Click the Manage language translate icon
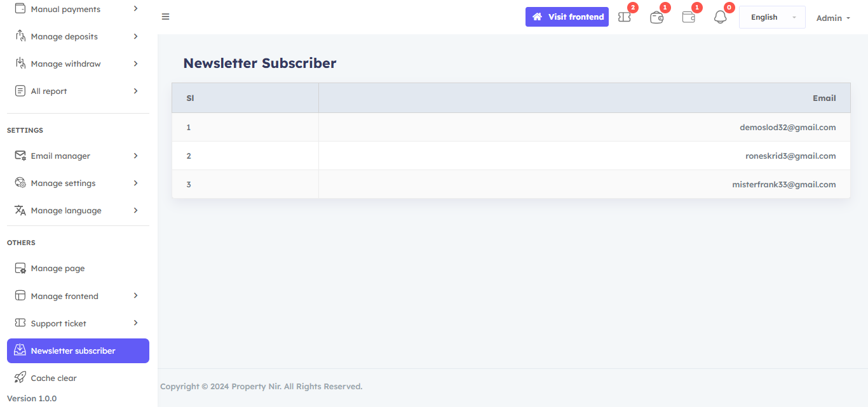 coord(20,210)
